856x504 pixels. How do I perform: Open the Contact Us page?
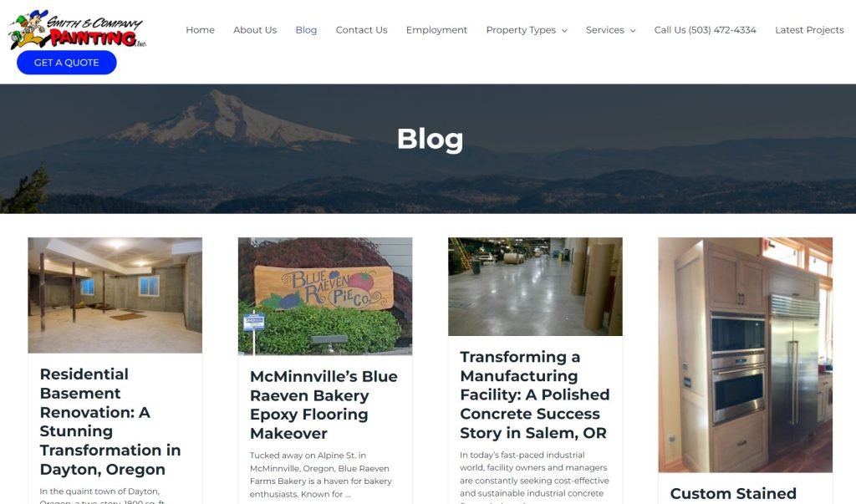click(x=361, y=30)
